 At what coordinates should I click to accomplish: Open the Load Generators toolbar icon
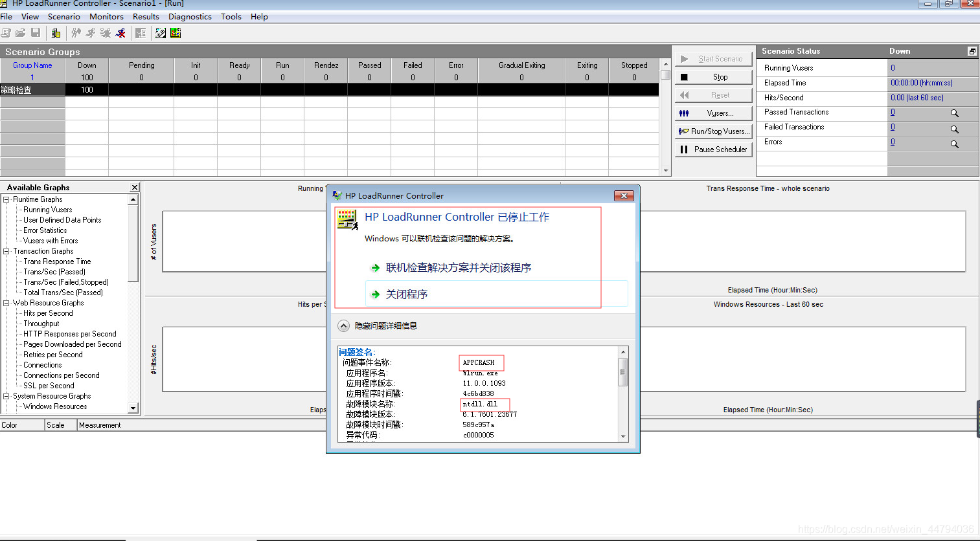pyautogui.click(x=56, y=33)
